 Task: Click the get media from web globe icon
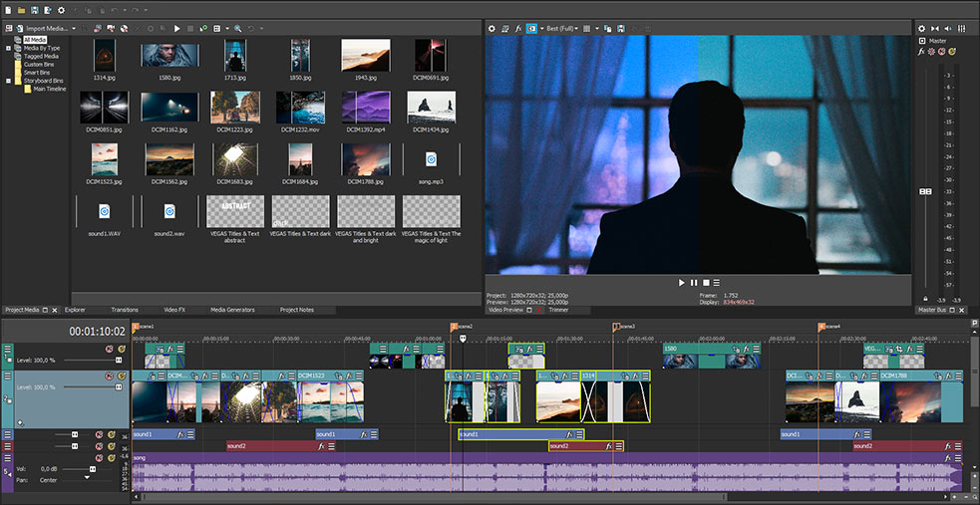click(x=124, y=29)
